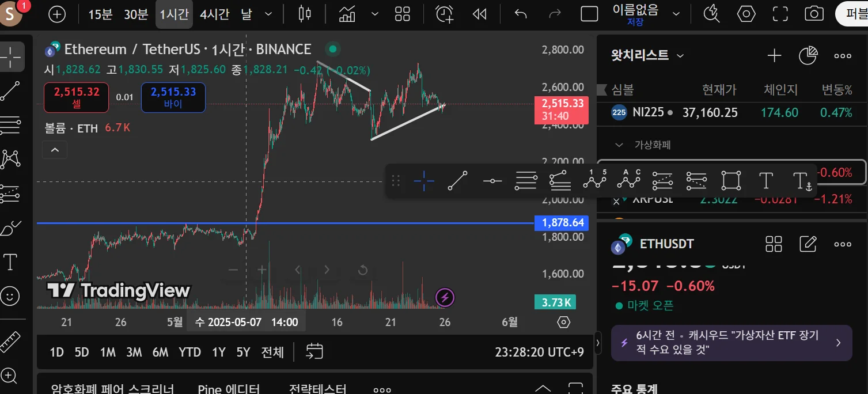Viewport: 868px width, 394px height.
Task: Select the text tool in left sidebar
Action: pyautogui.click(x=10, y=263)
